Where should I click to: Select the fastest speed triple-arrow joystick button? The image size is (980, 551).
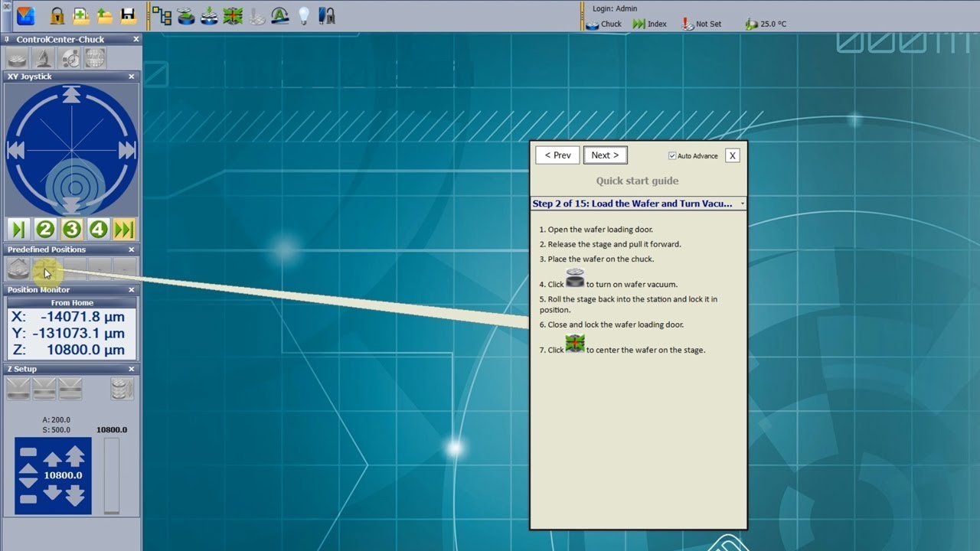point(124,229)
